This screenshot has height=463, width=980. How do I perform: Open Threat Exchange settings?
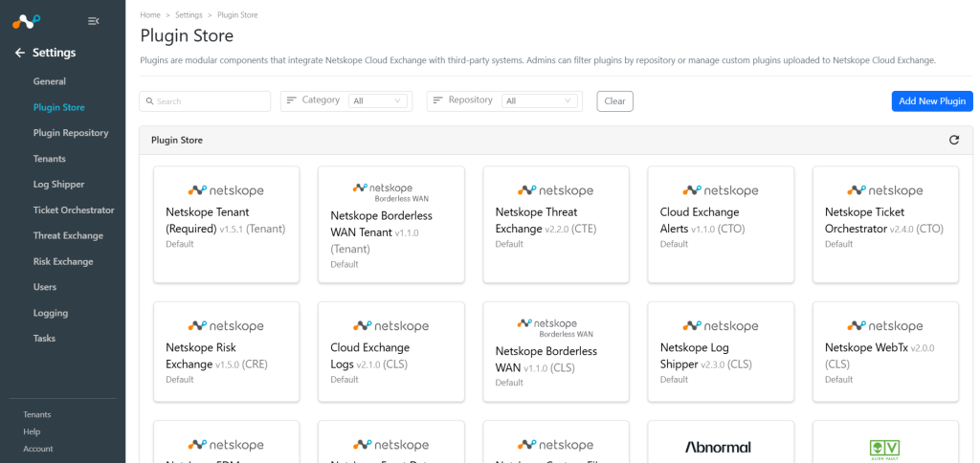68,235
